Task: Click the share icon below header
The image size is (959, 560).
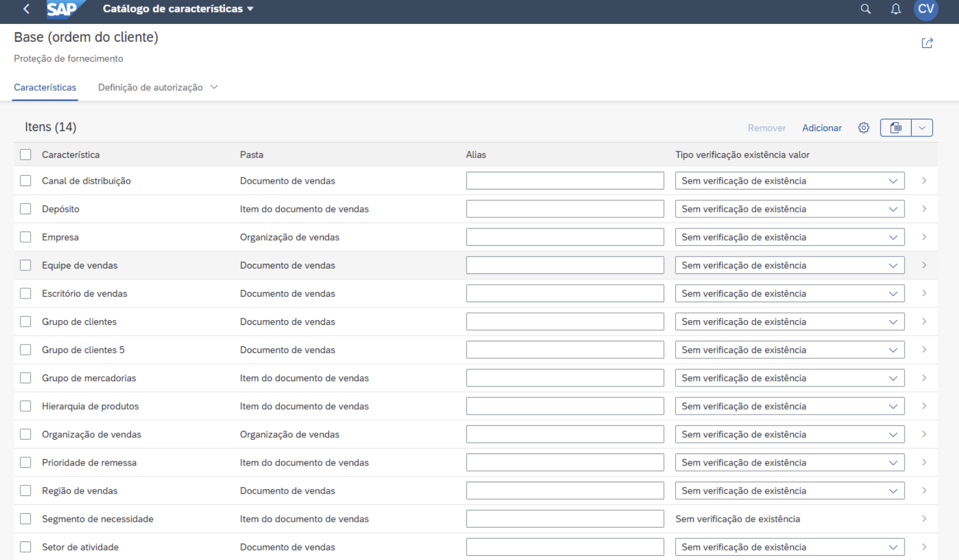Action: [x=927, y=43]
